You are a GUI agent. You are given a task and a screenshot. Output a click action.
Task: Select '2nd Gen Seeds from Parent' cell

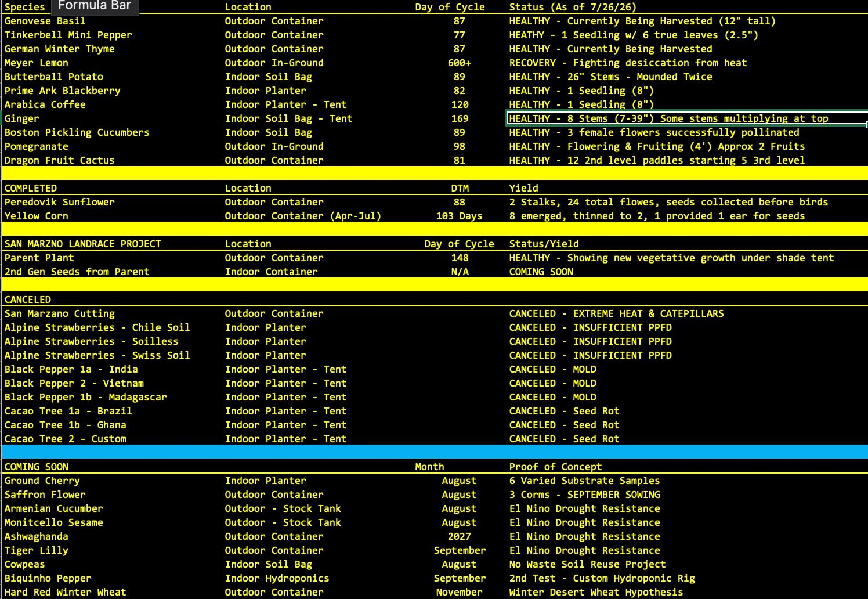[x=77, y=272]
